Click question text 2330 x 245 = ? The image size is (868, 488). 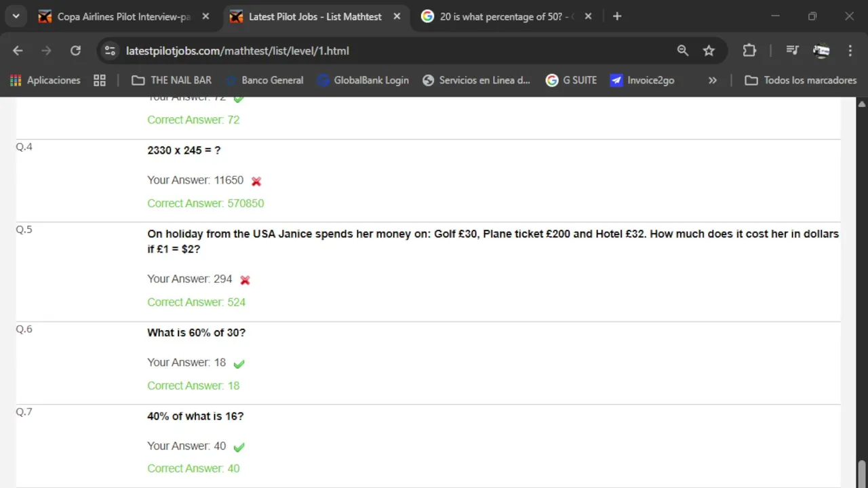tap(184, 150)
